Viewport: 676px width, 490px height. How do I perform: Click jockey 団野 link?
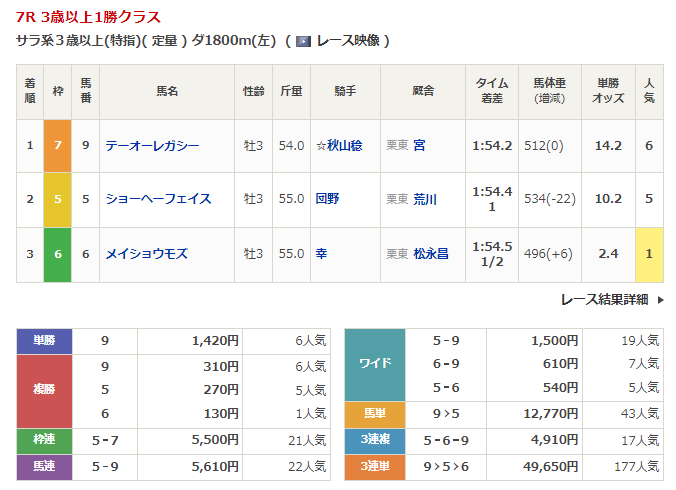pyautogui.click(x=326, y=199)
